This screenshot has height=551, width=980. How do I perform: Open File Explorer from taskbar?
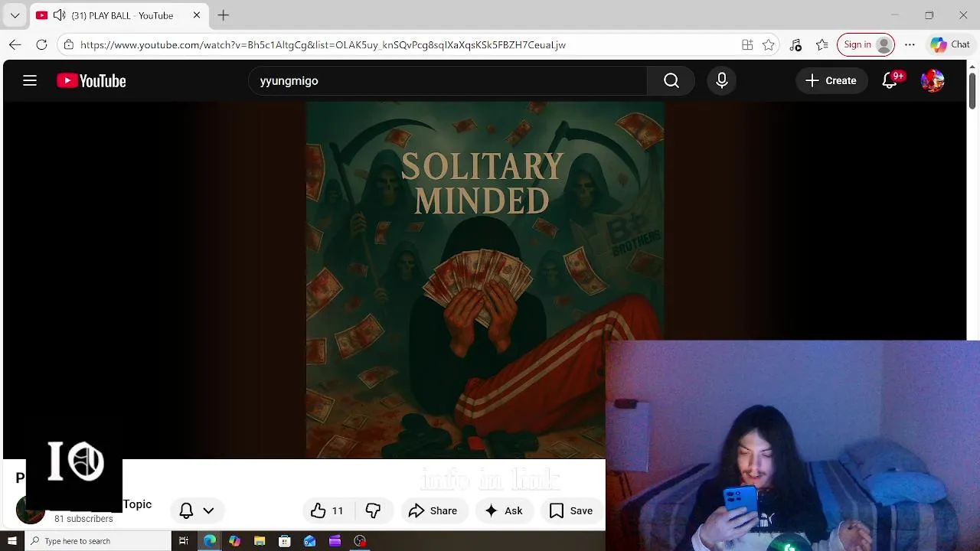point(260,541)
